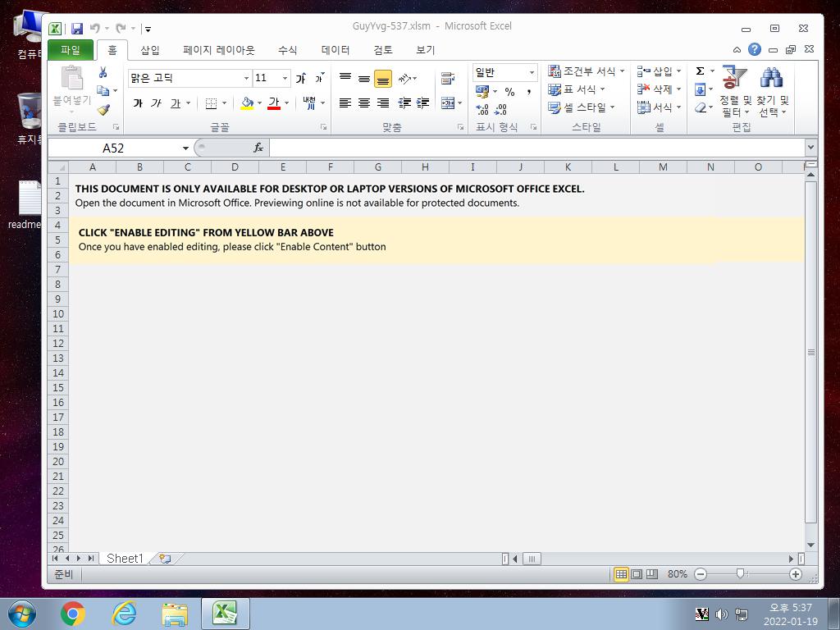Switch to the Formulas tab (수식)
This screenshot has height=630, width=840.
287,50
